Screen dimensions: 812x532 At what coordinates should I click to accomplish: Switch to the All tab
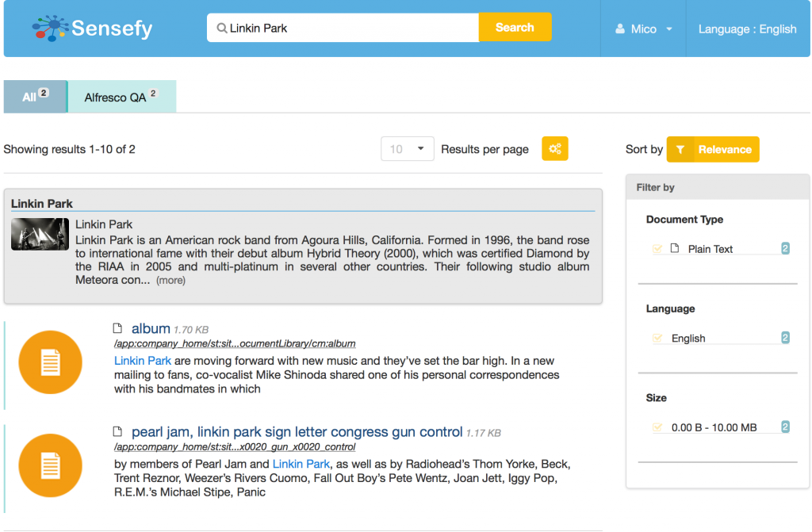click(x=35, y=97)
